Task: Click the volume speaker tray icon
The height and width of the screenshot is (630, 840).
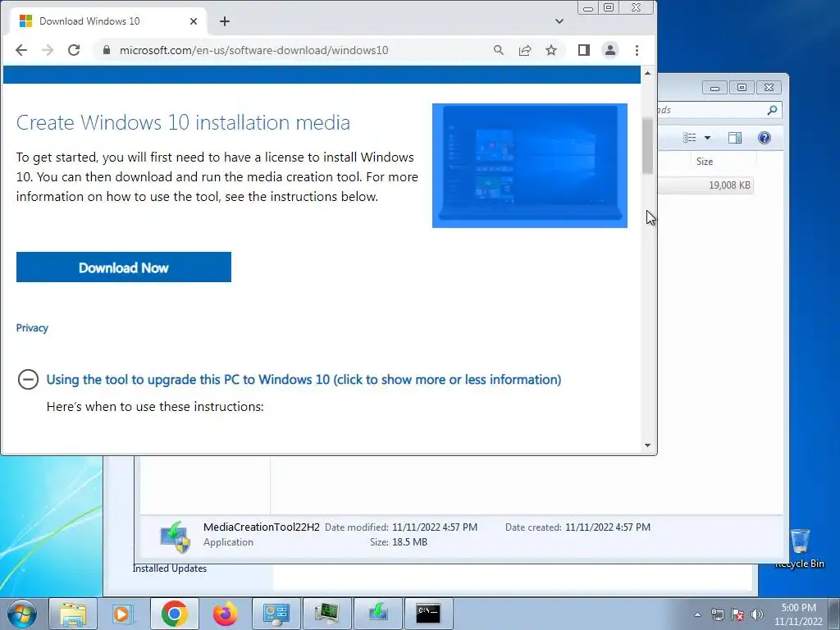Action: (756, 614)
